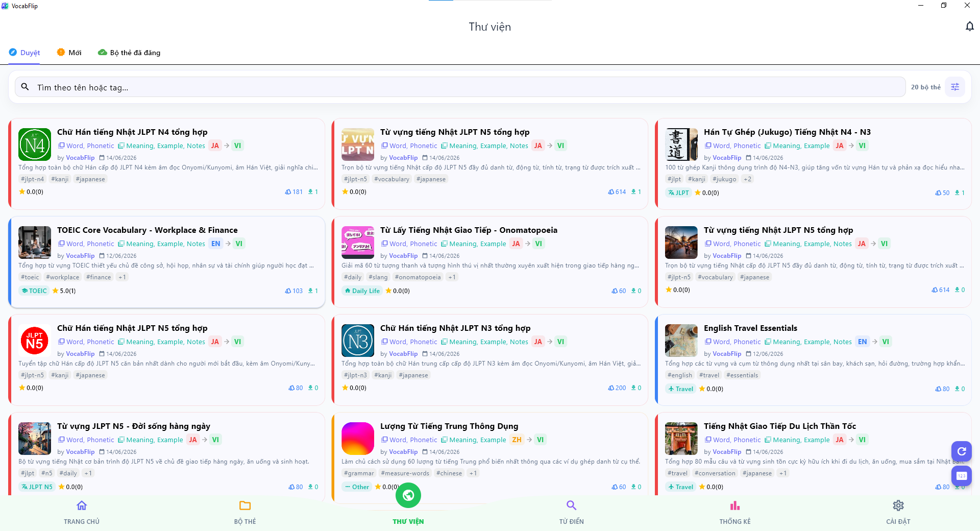Open Chữ Hán tiếng Nhật JLPT N3 tổng hợp
This screenshot has height=531, width=980.
[455, 328]
